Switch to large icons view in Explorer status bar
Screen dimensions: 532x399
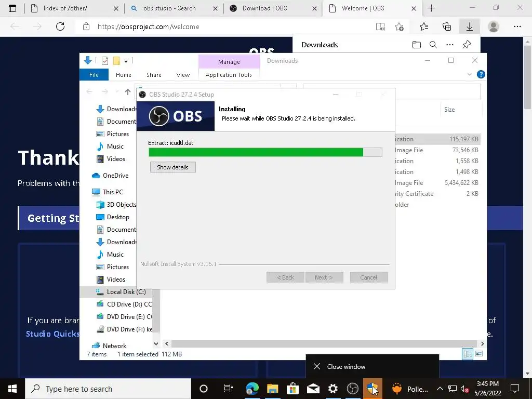pos(478,354)
